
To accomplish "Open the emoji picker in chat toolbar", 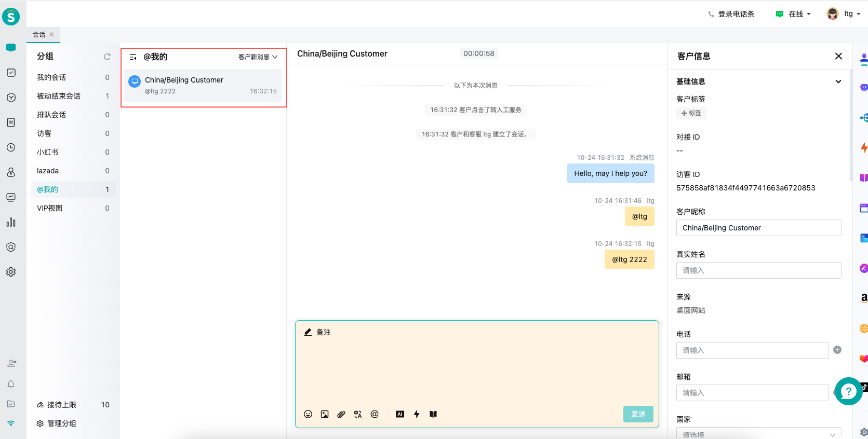I will (x=308, y=414).
